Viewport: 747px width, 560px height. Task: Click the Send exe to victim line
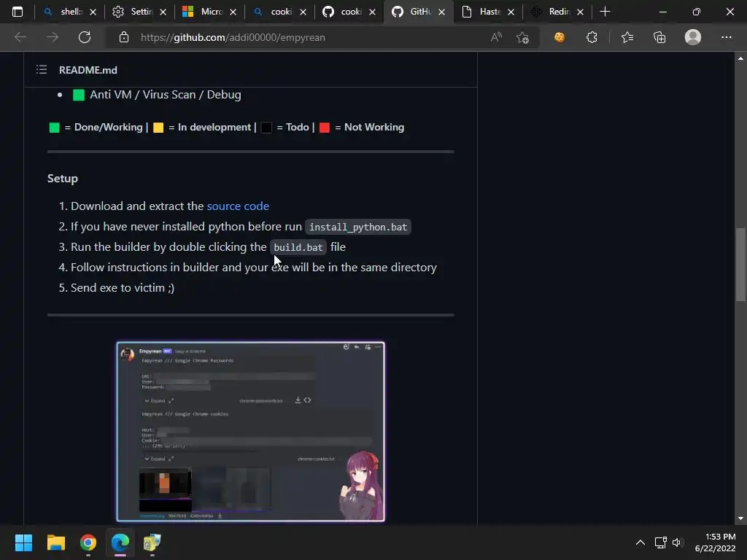click(x=123, y=288)
